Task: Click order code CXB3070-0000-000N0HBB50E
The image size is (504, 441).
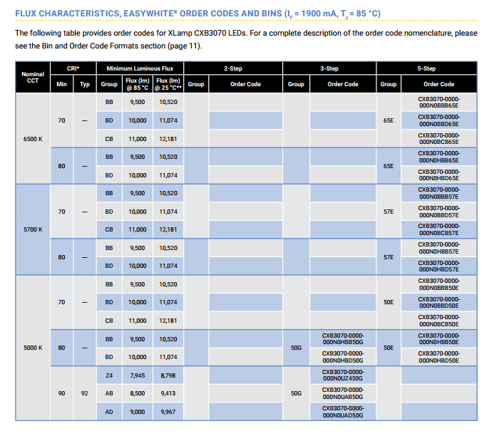Action: pos(438,339)
